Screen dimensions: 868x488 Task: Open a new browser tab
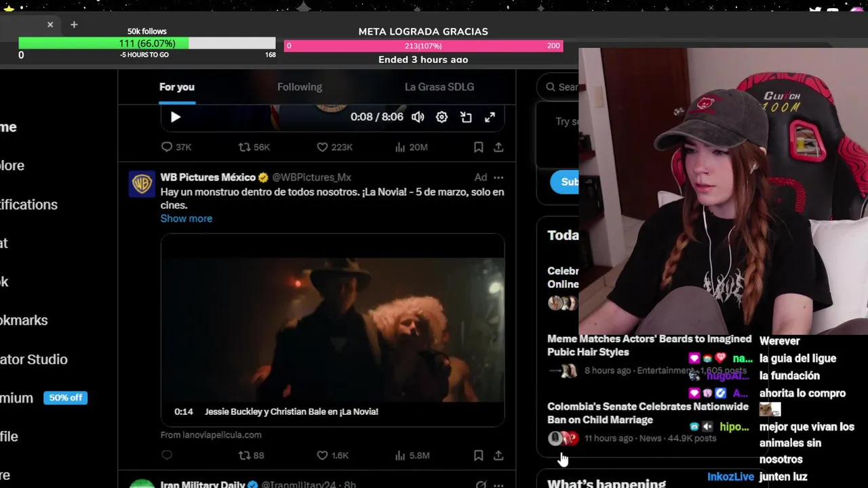pos(74,24)
